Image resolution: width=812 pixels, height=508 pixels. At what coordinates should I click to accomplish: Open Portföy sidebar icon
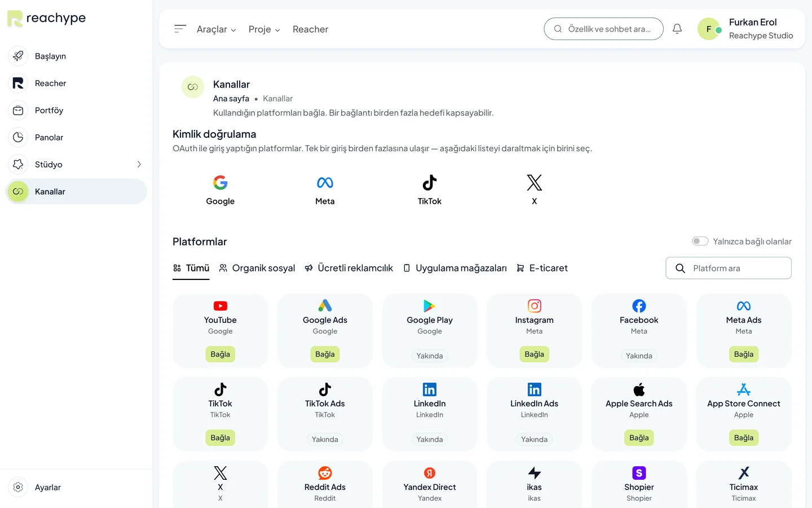tap(18, 110)
